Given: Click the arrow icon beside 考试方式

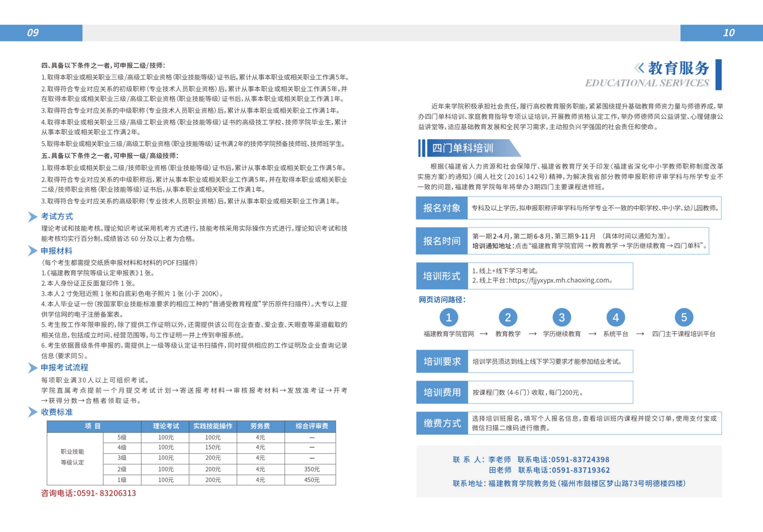Looking at the screenshot, I should [x=33, y=216].
